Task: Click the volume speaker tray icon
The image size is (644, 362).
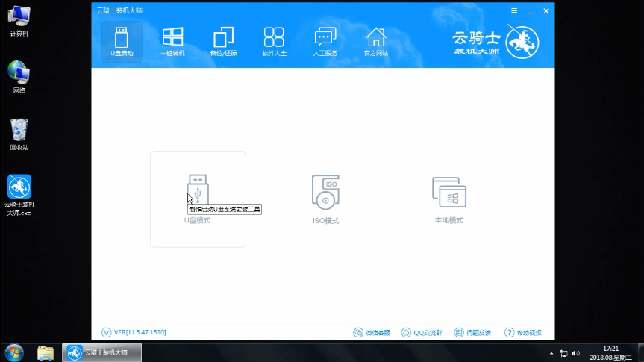Action: pyautogui.click(x=576, y=353)
